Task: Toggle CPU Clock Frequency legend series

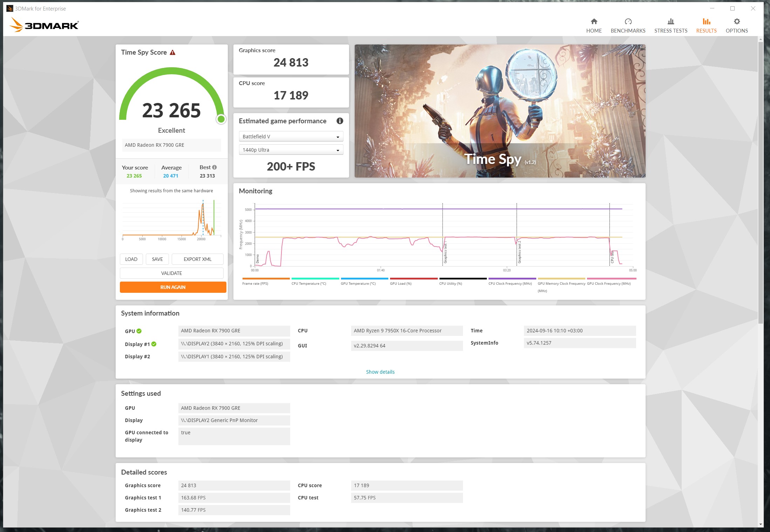Action: [x=510, y=283]
